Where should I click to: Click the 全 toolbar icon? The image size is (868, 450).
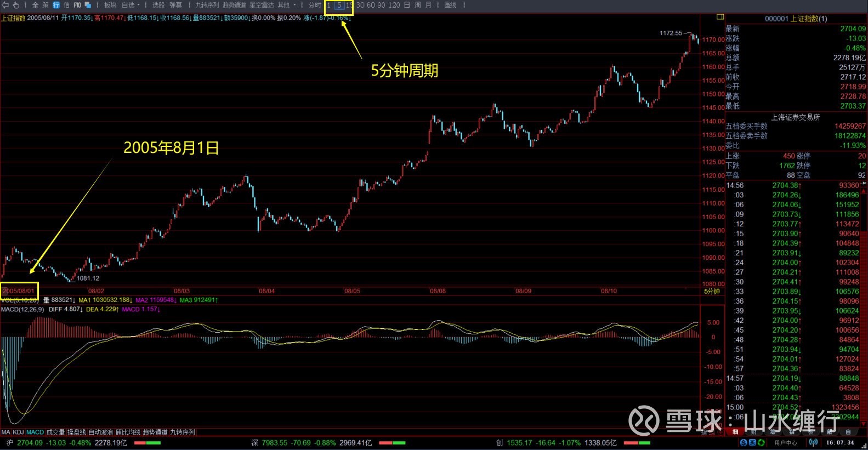click(36, 5)
